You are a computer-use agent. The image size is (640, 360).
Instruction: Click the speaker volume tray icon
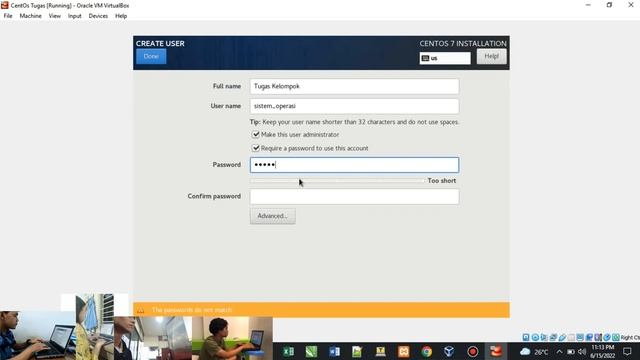[x=582, y=351]
